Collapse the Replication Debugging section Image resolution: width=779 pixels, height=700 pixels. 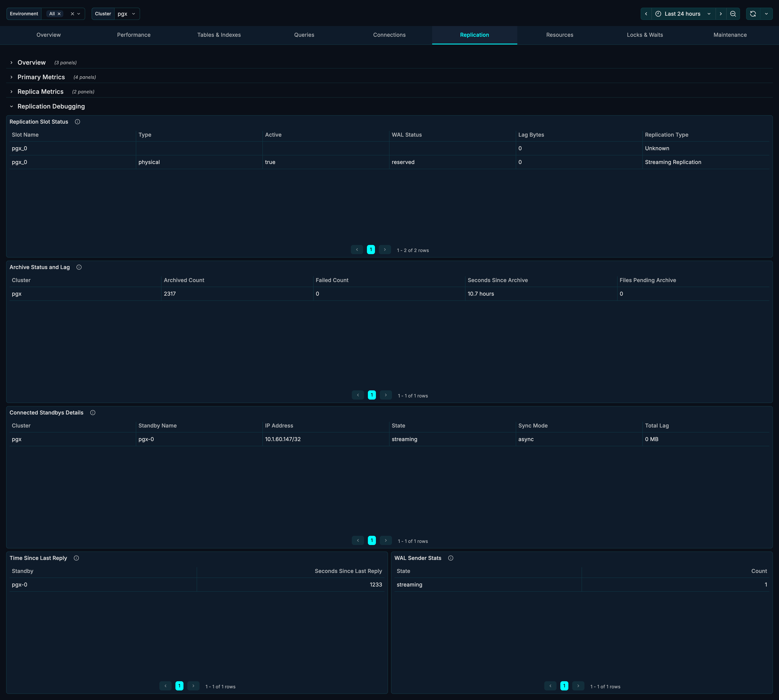click(51, 107)
